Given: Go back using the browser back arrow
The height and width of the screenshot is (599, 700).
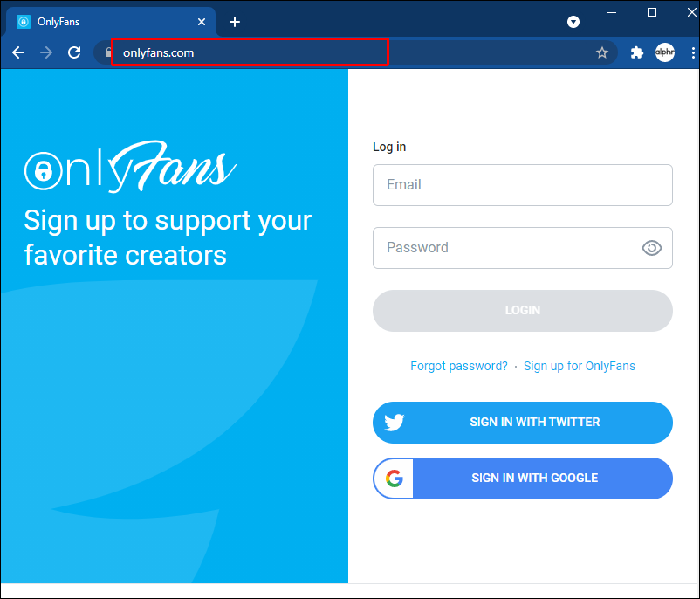Looking at the screenshot, I should [18, 52].
